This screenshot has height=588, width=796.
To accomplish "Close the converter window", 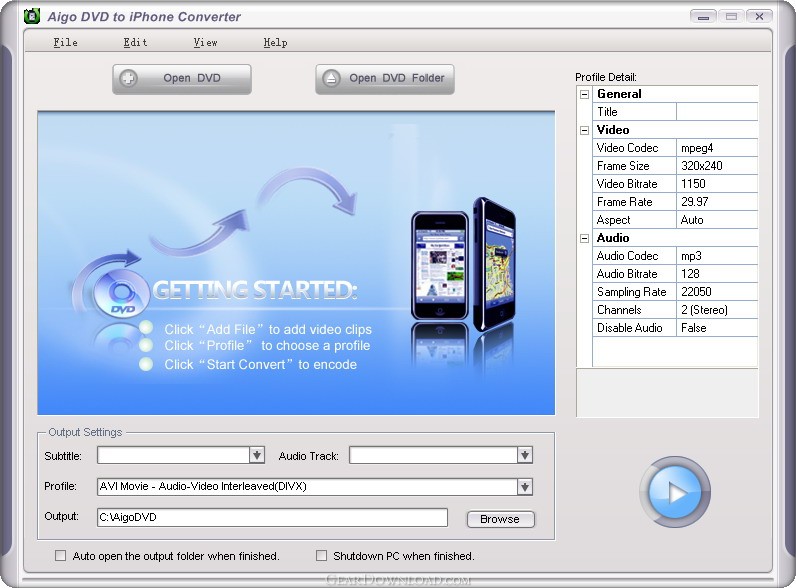I will [759, 17].
